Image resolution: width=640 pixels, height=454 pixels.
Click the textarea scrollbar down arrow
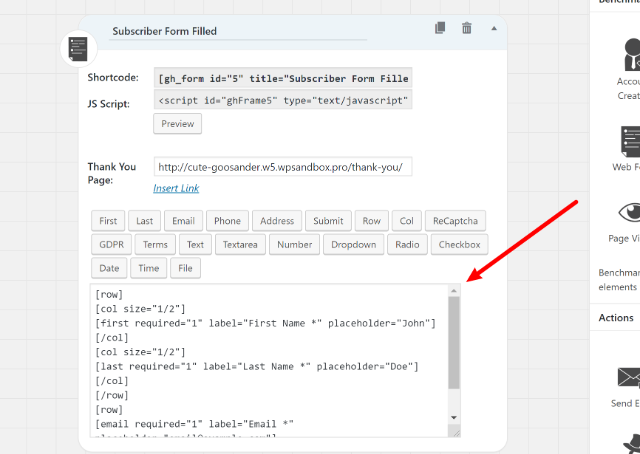[x=454, y=417]
